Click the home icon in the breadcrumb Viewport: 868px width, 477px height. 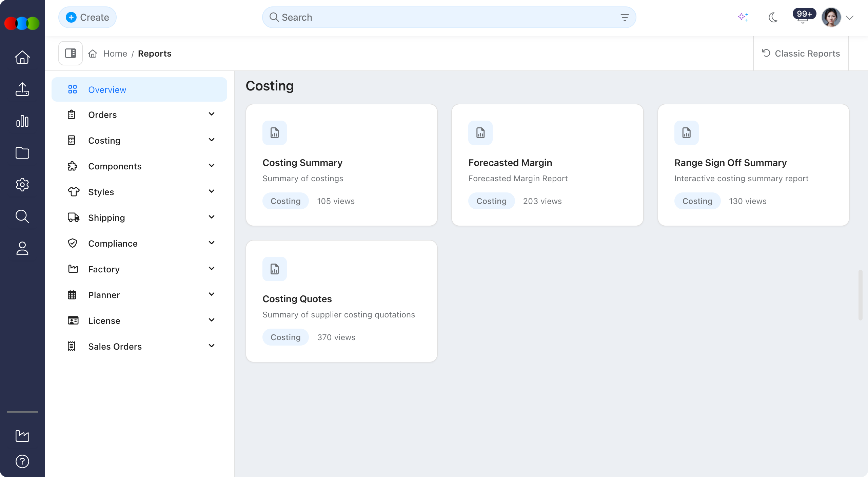(x=93, y=54)
